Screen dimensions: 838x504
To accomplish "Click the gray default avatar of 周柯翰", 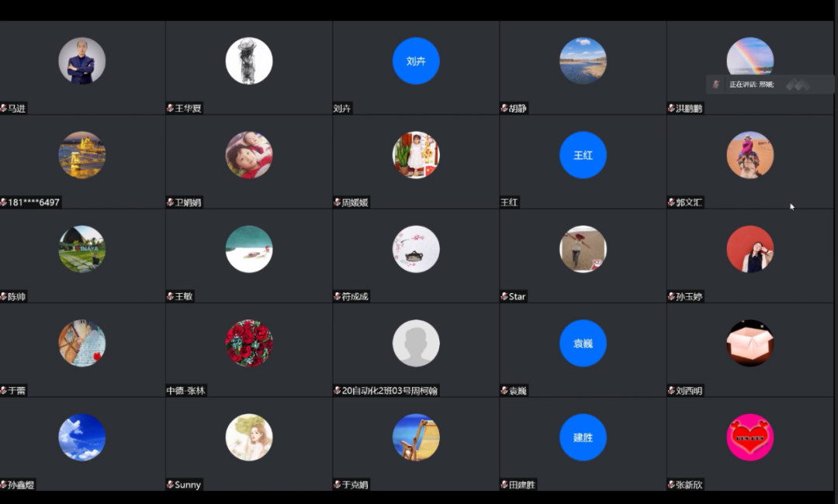I will [x=416, y=343].
